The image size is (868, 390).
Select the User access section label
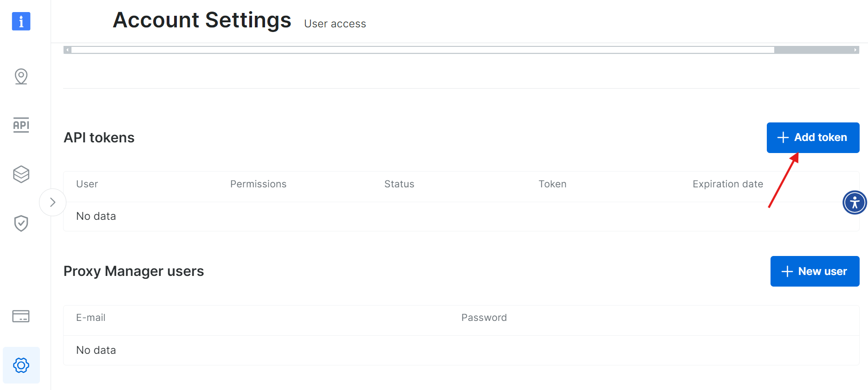[x=335, y=23]
